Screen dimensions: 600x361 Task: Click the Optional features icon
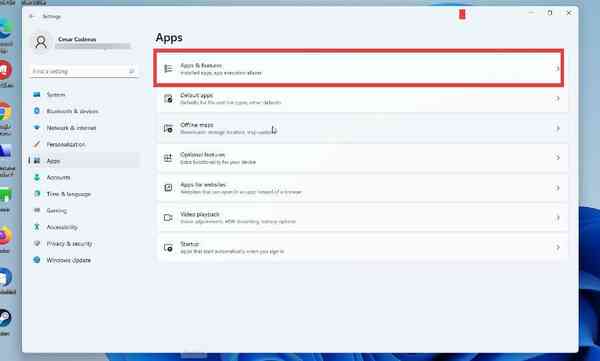(168, 158)
